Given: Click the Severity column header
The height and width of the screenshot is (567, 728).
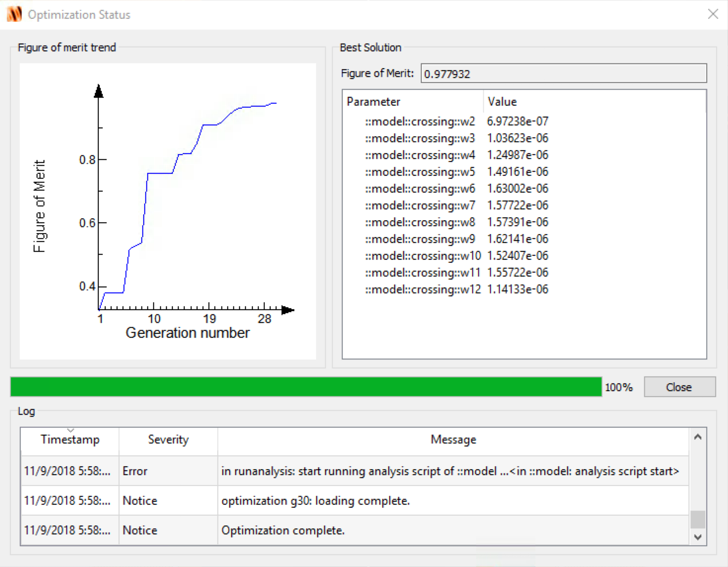Looking at the screenshot, I should [168, 440].
